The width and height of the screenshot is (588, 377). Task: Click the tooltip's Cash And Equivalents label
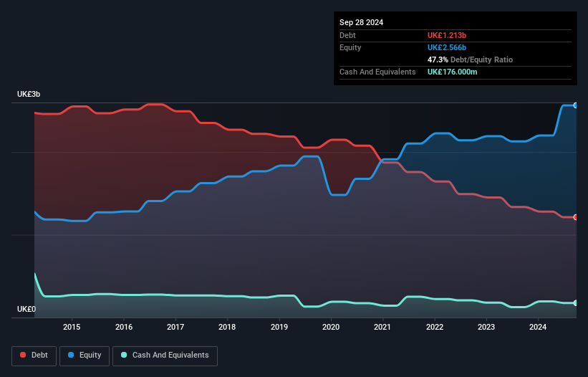[x=377, y=72]
